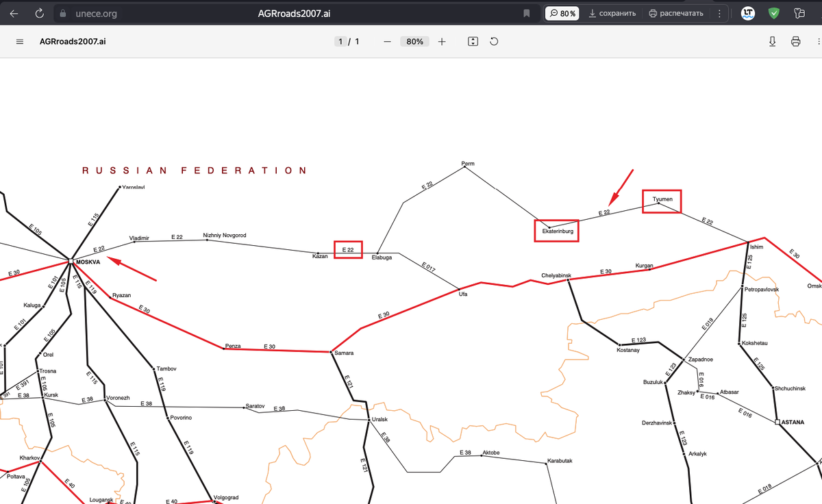Viewport: 822px width, 504px height.
Task: Reload the page with the refresh icon
Action: [39, 13]
